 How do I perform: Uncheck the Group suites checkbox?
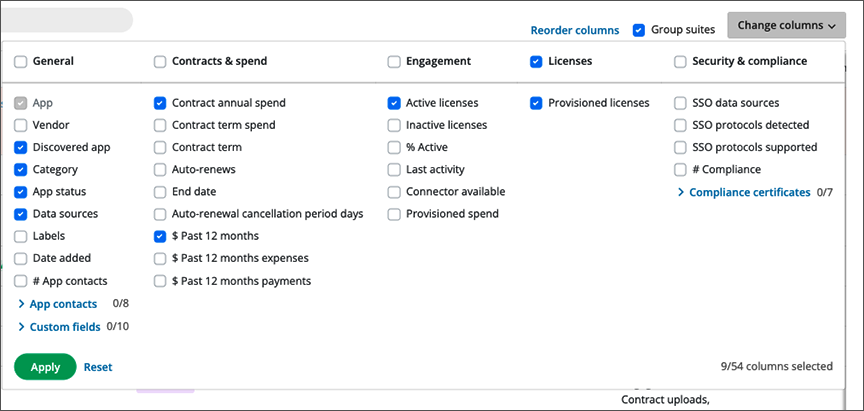tap(639, 30)
